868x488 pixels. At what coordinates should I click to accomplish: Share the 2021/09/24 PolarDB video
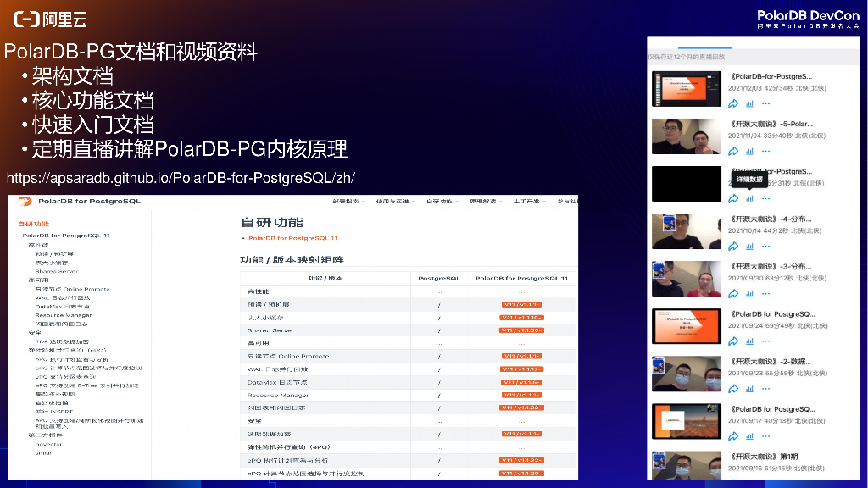733,341
